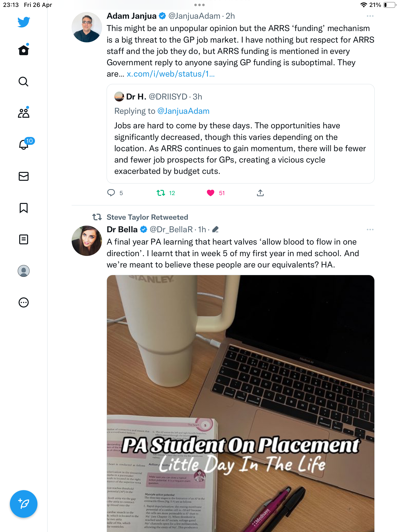Open Profile avatar icon in sidebar
The height and width of the screenshot is (532, 399).
[24, 271]
